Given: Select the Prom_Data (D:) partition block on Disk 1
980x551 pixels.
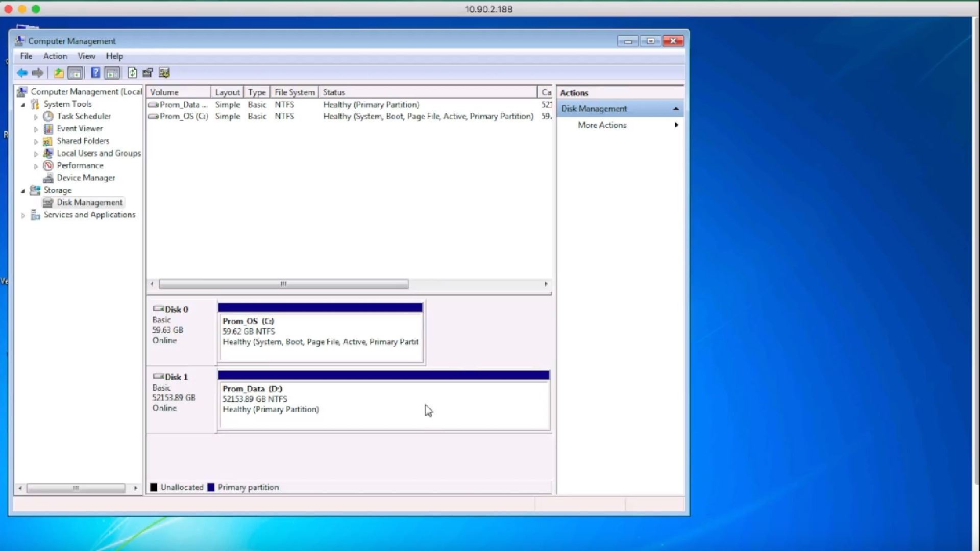Looking at the screenshot, I should pyautogui.click(x=384, y=400).
